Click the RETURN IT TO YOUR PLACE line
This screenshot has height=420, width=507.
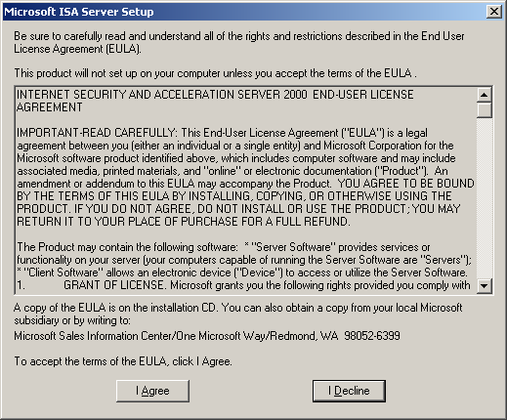[184, 222]
